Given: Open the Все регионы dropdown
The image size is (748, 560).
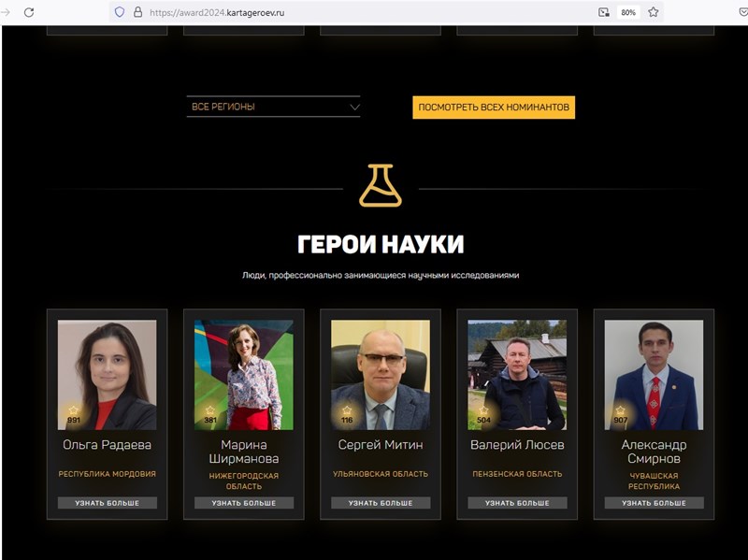Looking at the screenshot, I should [x=273, y=107].
